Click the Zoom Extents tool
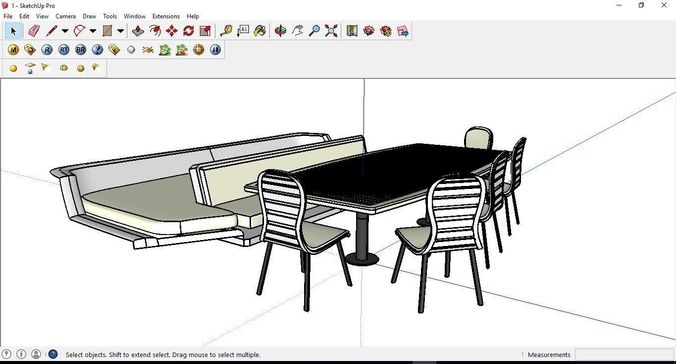 [x=331, y=31]
